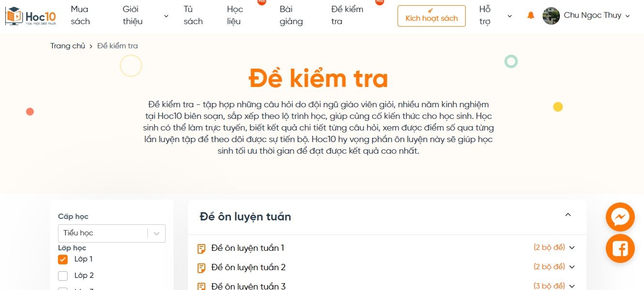Follow the Trang chủ breadcrumb link
This screenshot has height=290, width=644.
click(x=68, y=46)
